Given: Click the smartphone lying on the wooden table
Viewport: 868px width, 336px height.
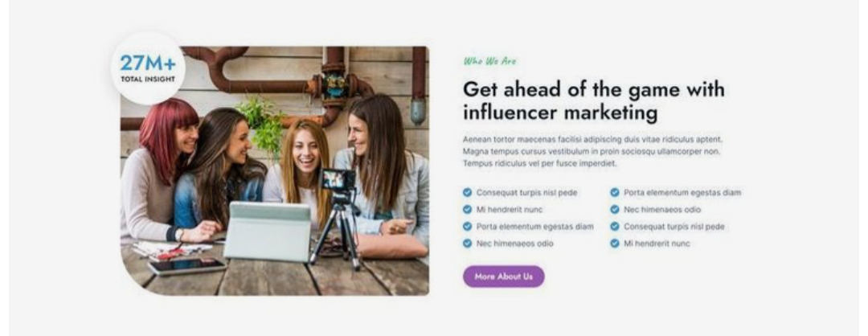Looking at the screenshot, I should click(187, 267).
